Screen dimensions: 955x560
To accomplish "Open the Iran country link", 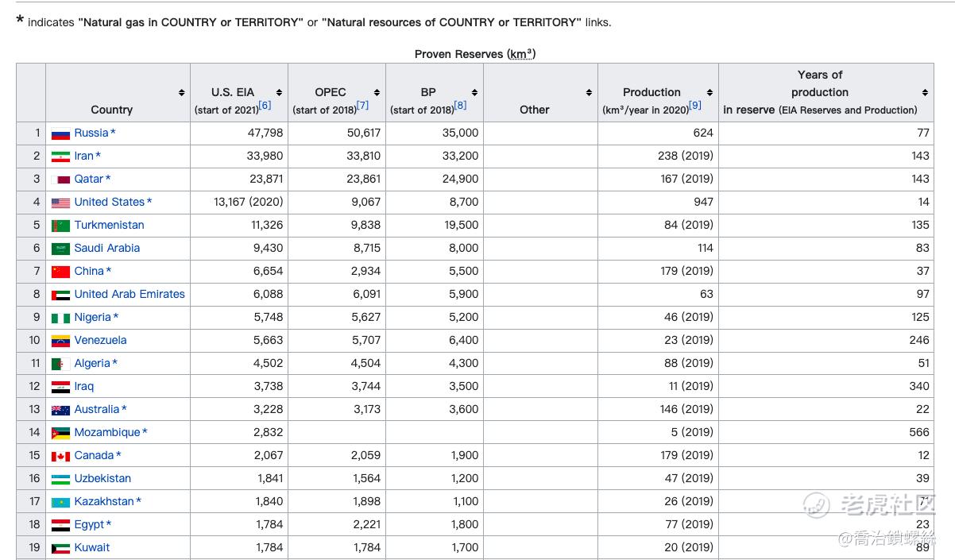I will [x=83, y=156].
